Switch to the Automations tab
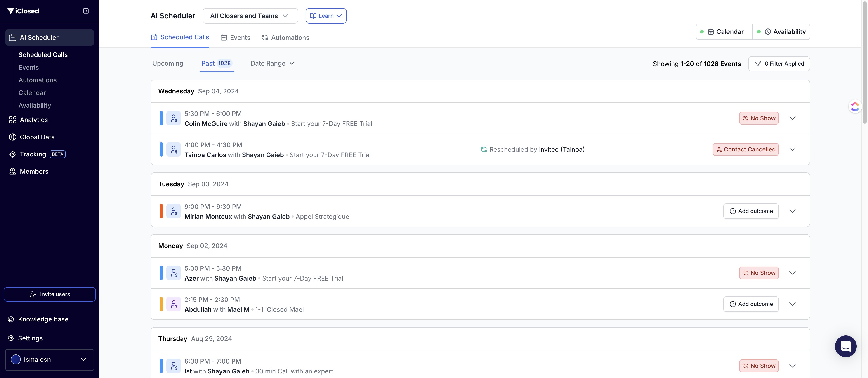Screen dimensions: 868x378 (285, 37)
